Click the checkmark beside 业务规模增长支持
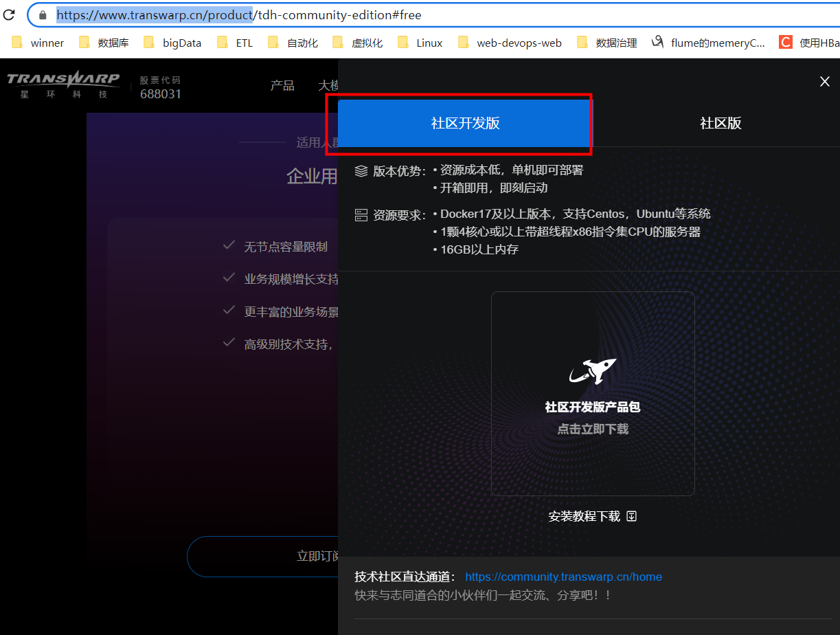Viewport: 840px width, 635px height. click(229, 277)
